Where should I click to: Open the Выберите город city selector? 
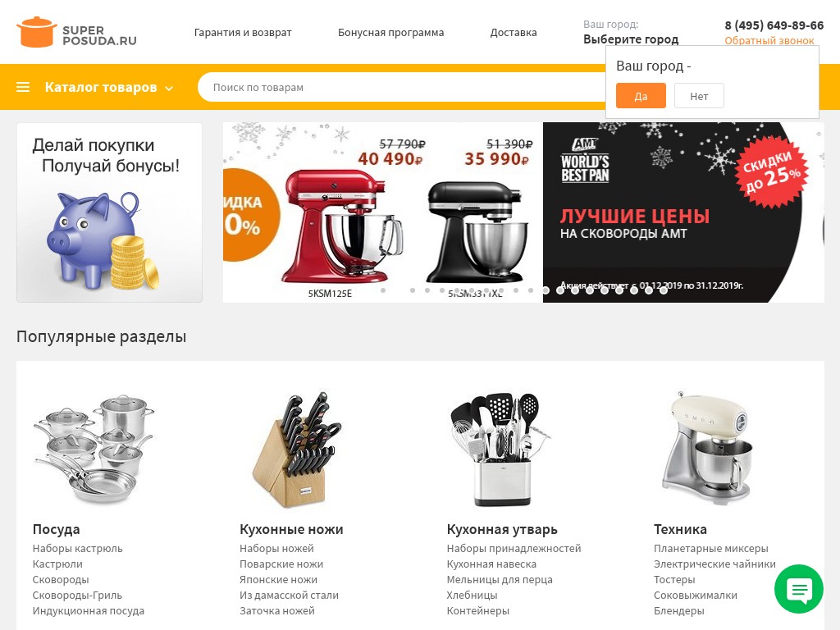coord(631,39)
